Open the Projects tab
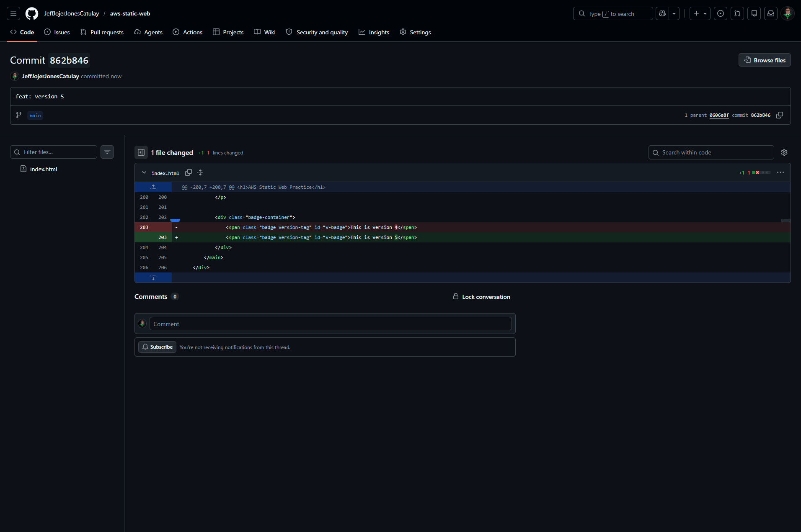The height and width of the screenshot is (532, 801). (228, 32)
